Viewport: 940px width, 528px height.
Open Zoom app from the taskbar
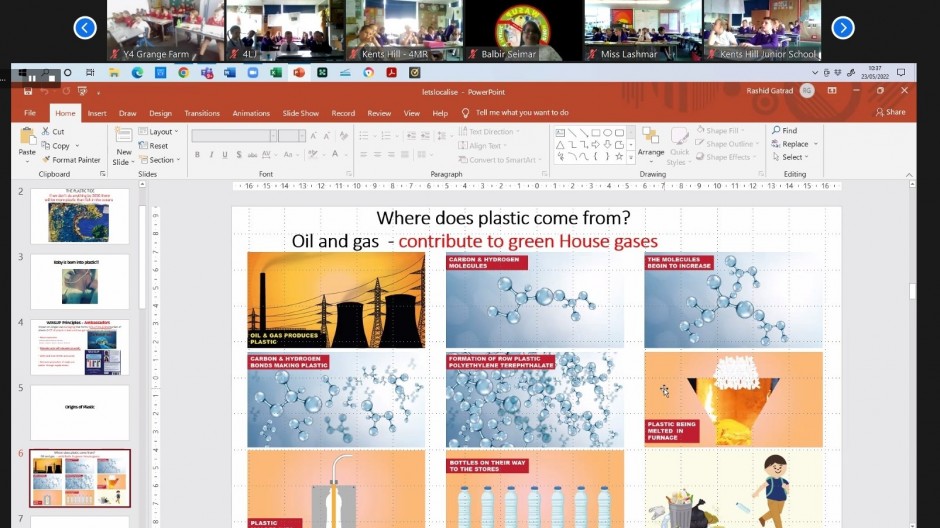coord(253,73)
